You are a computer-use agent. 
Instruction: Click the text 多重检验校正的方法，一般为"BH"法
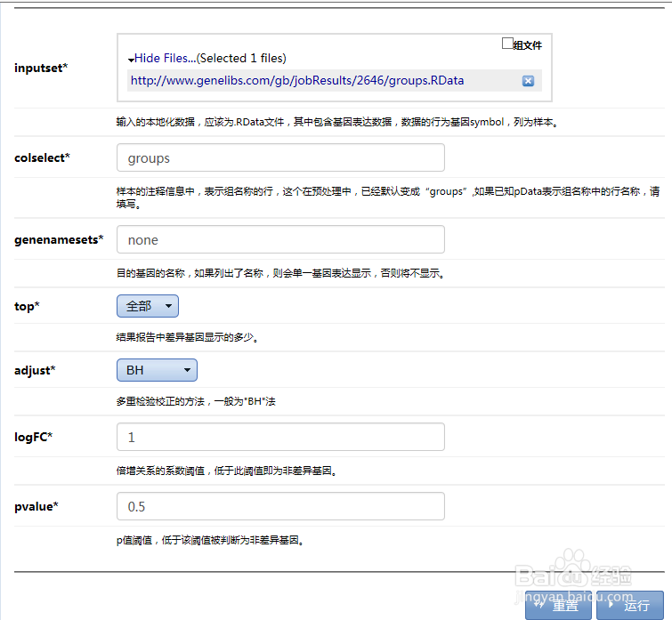196,402
